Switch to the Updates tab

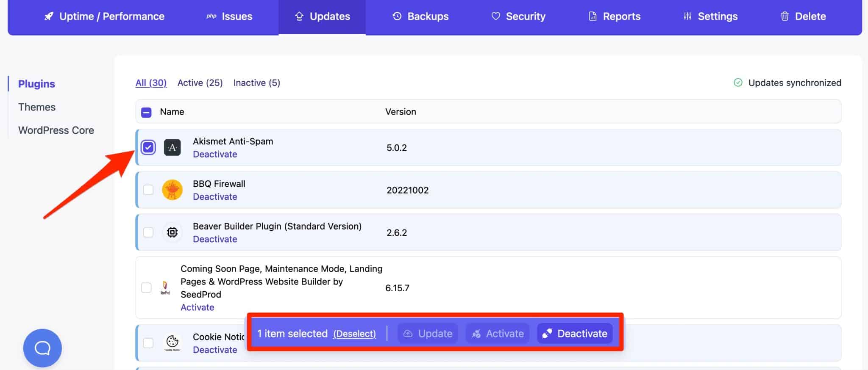tap(322, 17)
